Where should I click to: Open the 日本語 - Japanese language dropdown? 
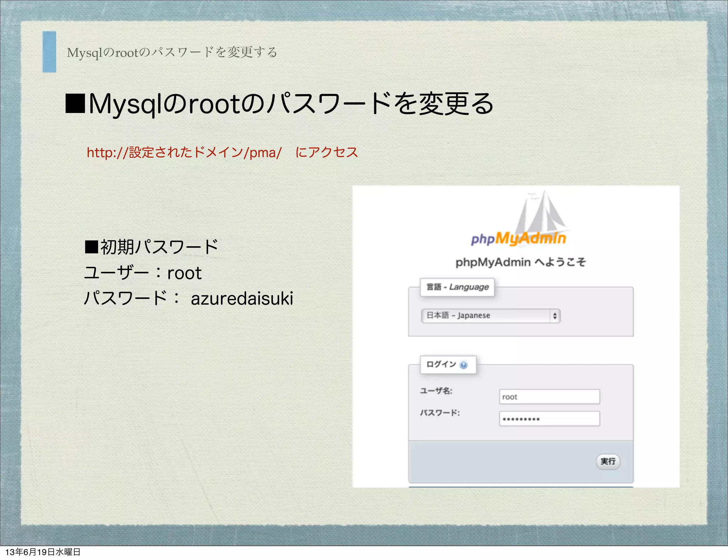pos(491,316)
